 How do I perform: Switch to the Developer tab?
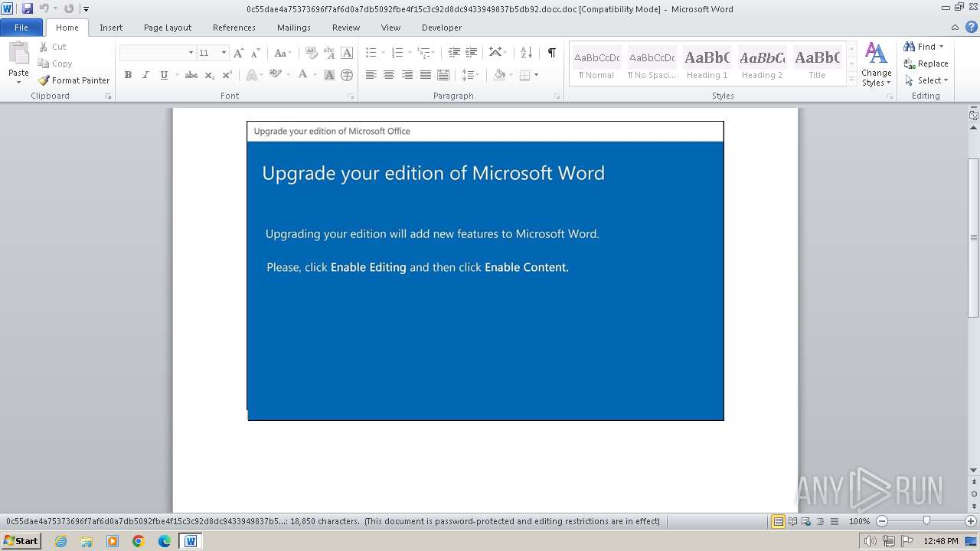pyautogui.click(x=442, y=28)
